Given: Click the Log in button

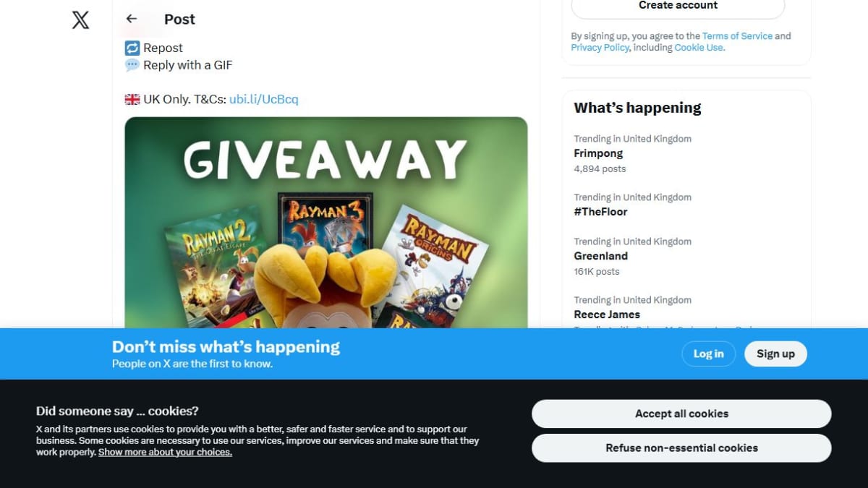Looking at the screenshot, I should click(x=708, y=354).
